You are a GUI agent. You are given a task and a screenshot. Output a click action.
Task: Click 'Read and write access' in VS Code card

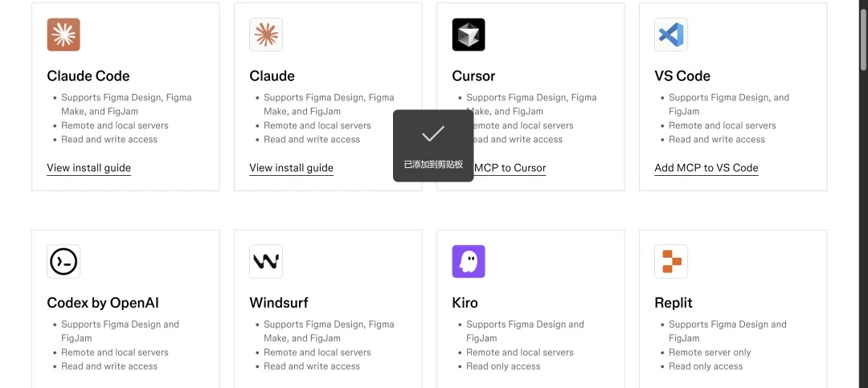pos(717,139)
